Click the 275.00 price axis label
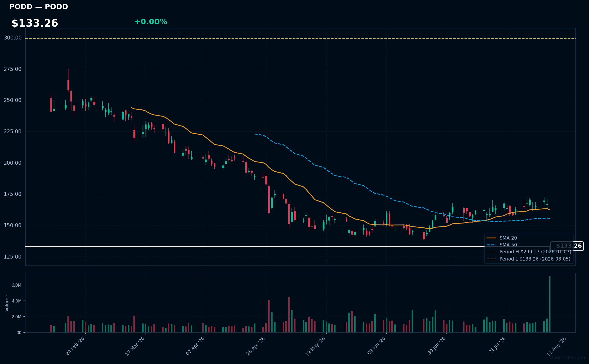 pyautogui.click(x=13, y=69)
